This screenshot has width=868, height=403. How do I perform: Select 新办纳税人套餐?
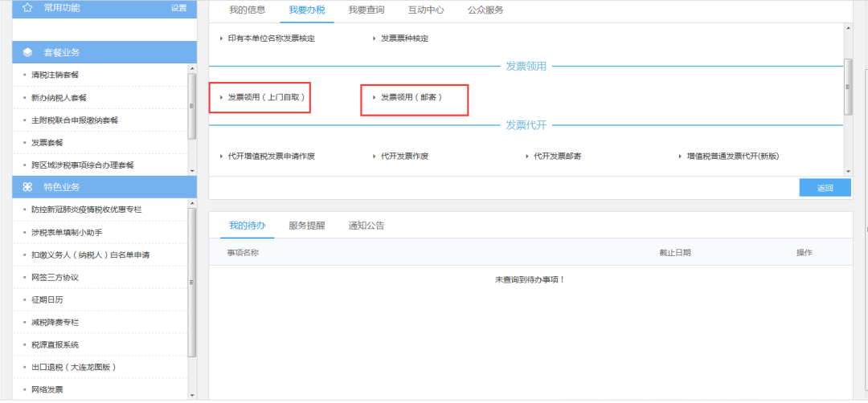pos(59,98)
